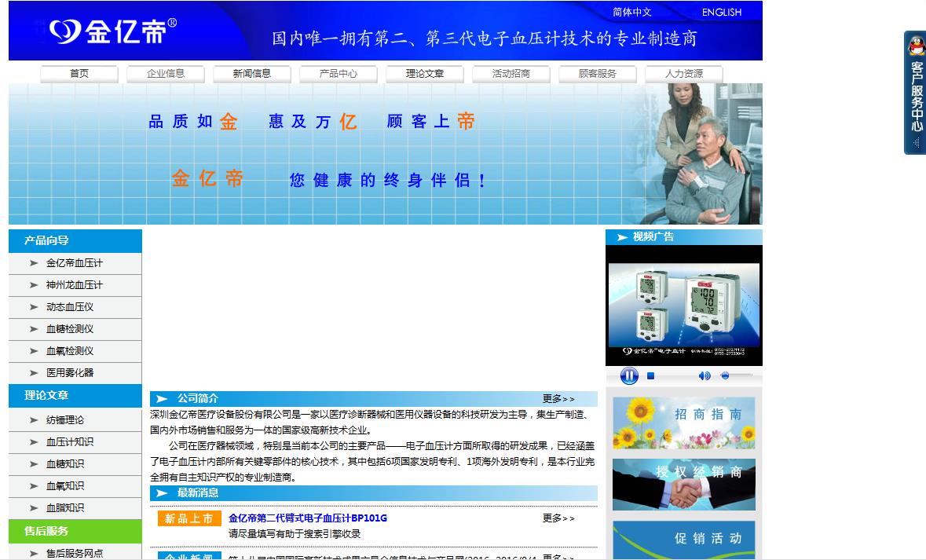
Task: Click the 公司简介 section title
Action: [x=198, y=399]
